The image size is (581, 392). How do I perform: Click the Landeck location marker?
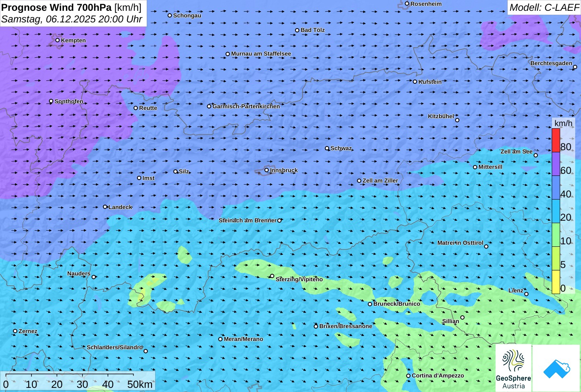click(x=105, y=207)
